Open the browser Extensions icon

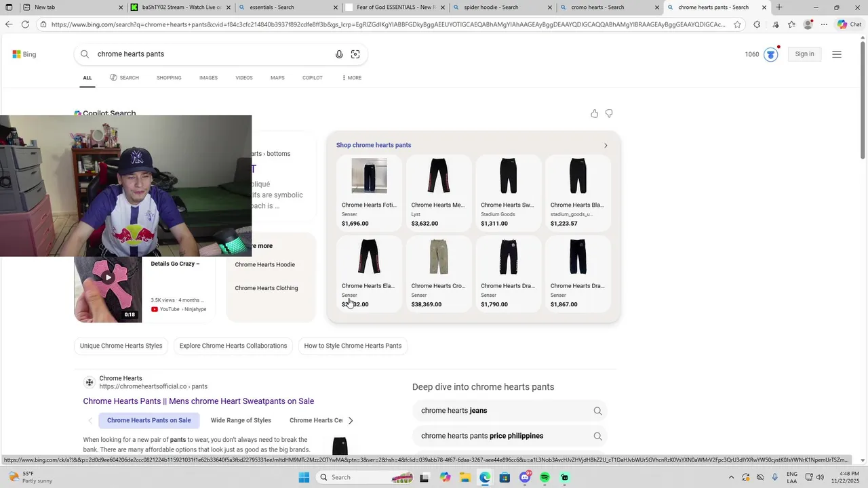pyautogui.click(x=757, y=24)
